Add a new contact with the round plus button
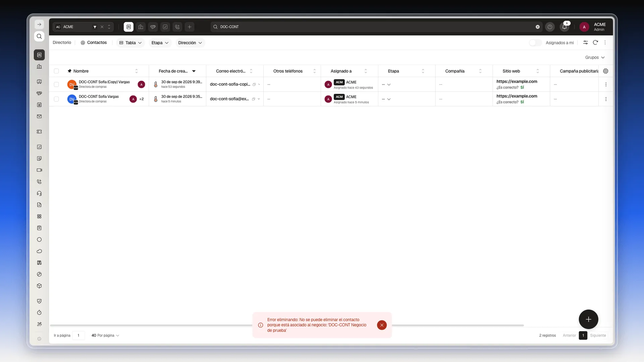The height and width of the screenshot is (362, 644). coord(588,319)
